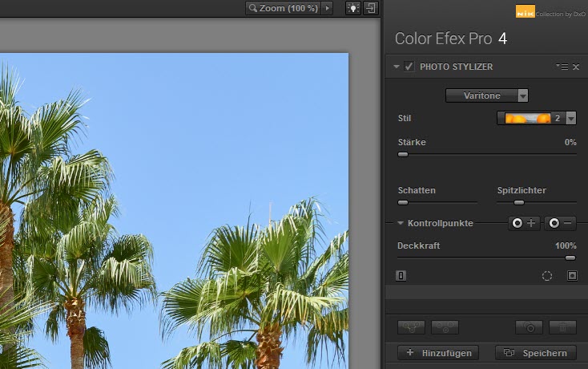The width and height of the screenshot is (588, 369).
Task: Collapse the Photo Stylizer filter section
Action: [x=396, y=67]
